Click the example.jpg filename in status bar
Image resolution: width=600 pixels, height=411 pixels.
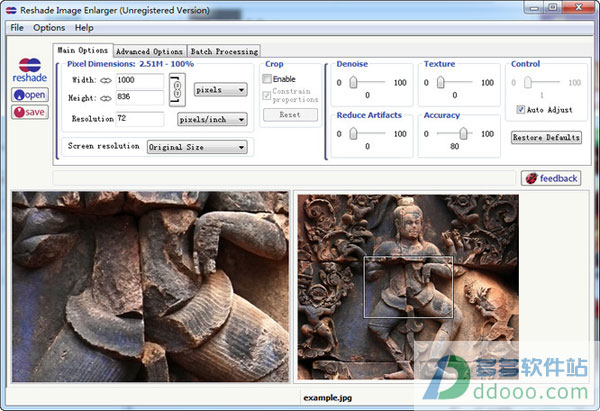(x=328, y=398)
